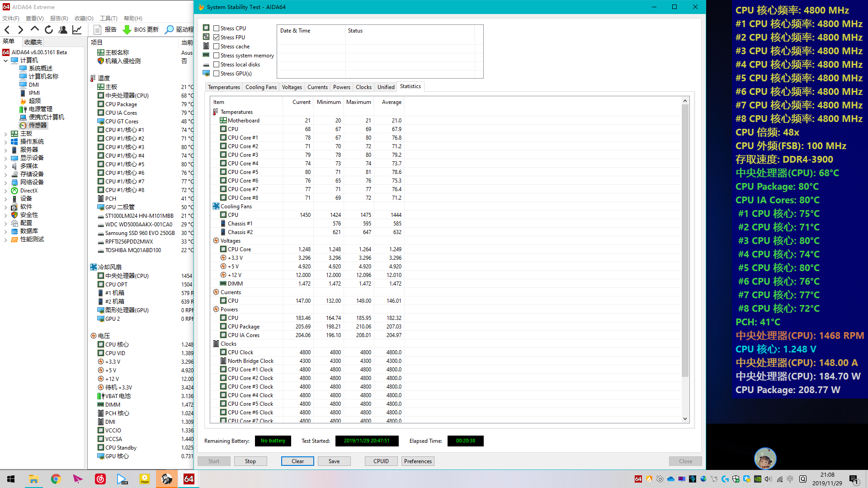Viewport: 868px width, 488px height.
Task: Expand the DirectX tree node
Action: [5, 191]
